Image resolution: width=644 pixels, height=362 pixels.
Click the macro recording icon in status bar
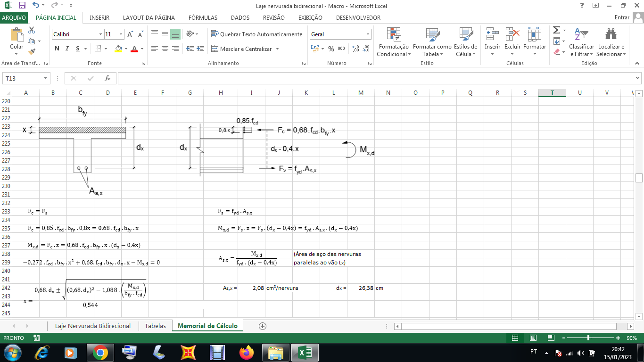pyautogui.click(x=37, y=338)
